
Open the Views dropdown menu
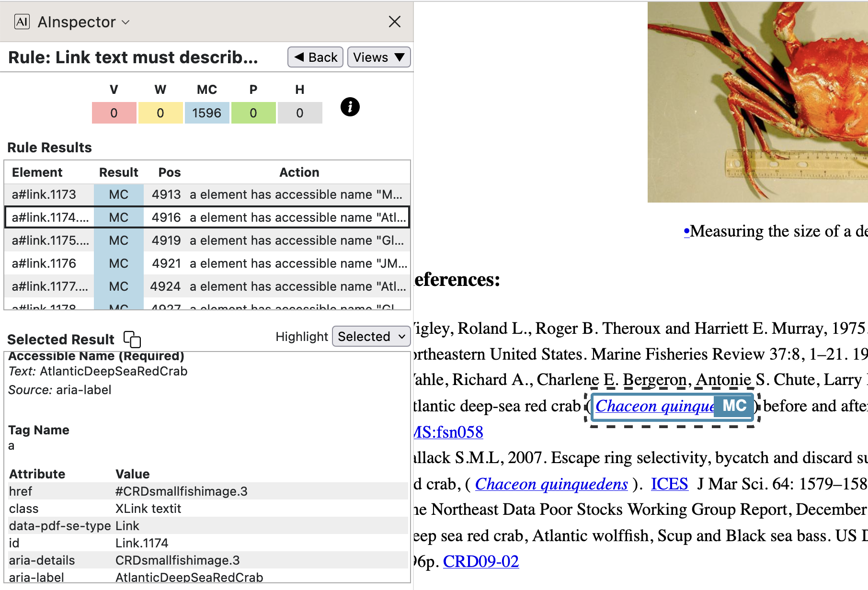378,57
